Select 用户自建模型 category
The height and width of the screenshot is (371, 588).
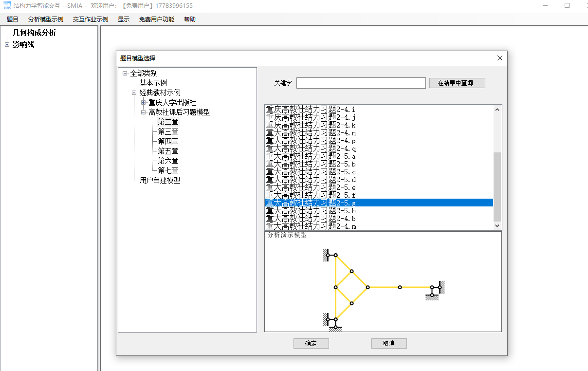click(160, 180)
